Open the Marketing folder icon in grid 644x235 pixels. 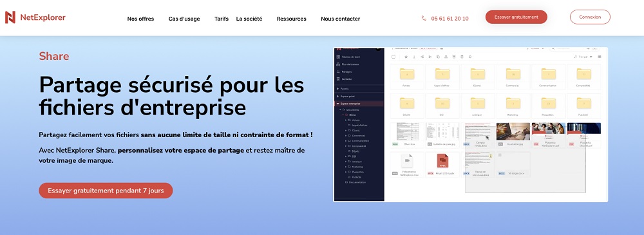[x=513, y=103]
